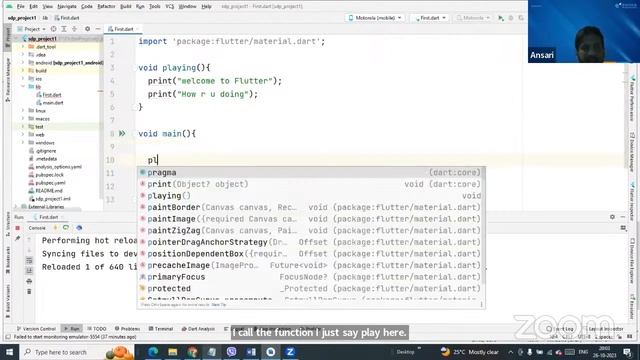Click the lib breadcrumb in navigation bar

pos(45,18)
